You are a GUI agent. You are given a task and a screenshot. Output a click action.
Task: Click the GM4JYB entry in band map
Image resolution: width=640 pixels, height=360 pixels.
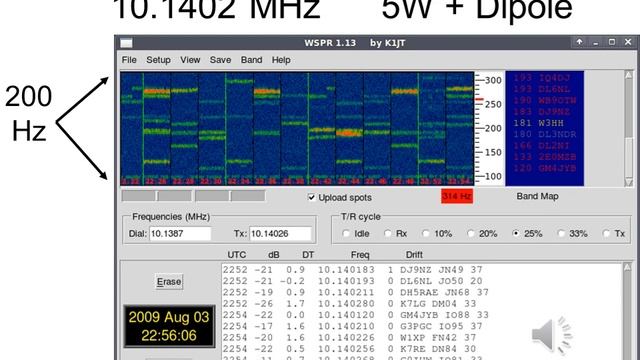click(544, 168)
